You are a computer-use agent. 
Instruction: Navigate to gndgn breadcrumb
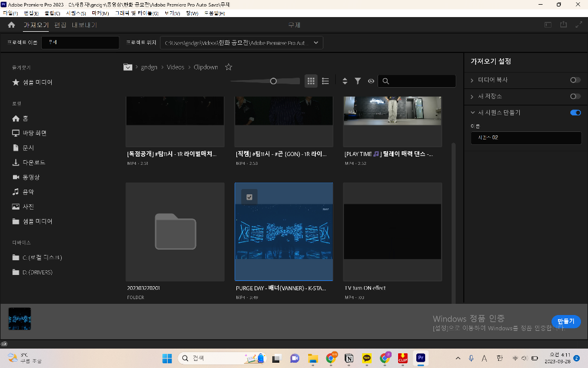(149, 67)
